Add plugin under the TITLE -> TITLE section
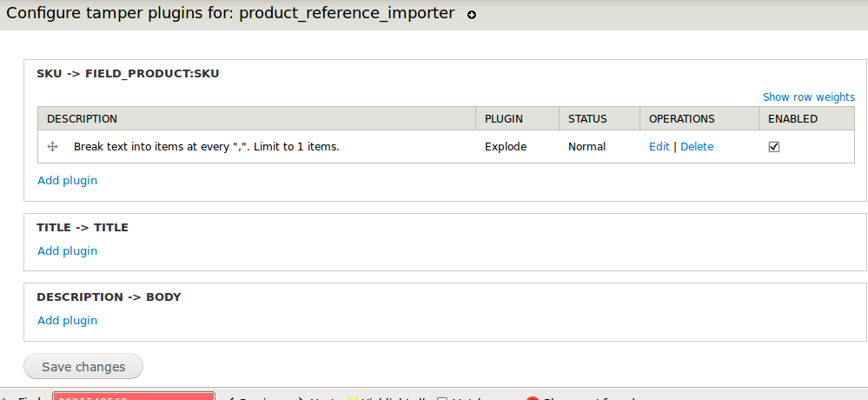The height and width of the screenshot is (400, 868). [67, 251]
